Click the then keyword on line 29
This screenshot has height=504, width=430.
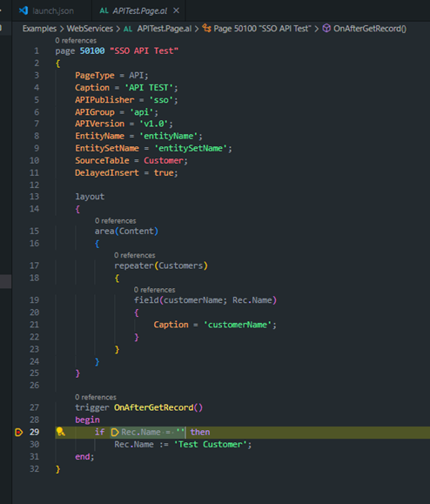[200, 432]
